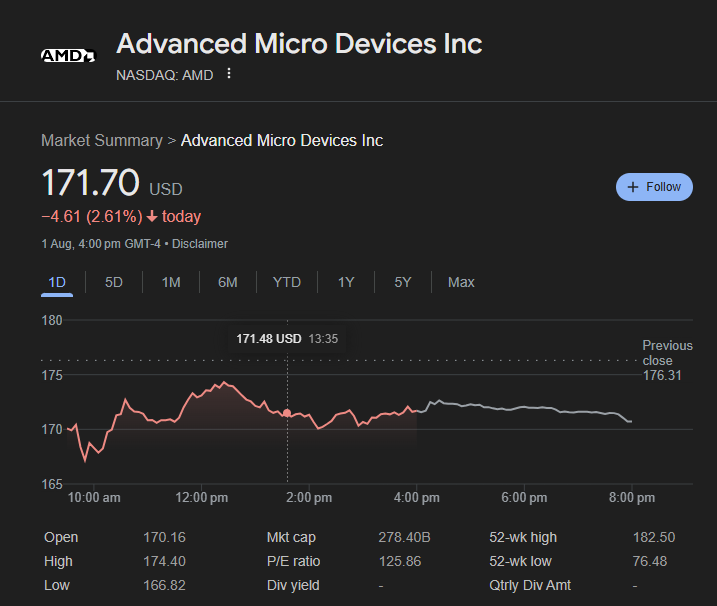Click the High value 174.40
Screen dimensions: 717x606
[165, 561]
